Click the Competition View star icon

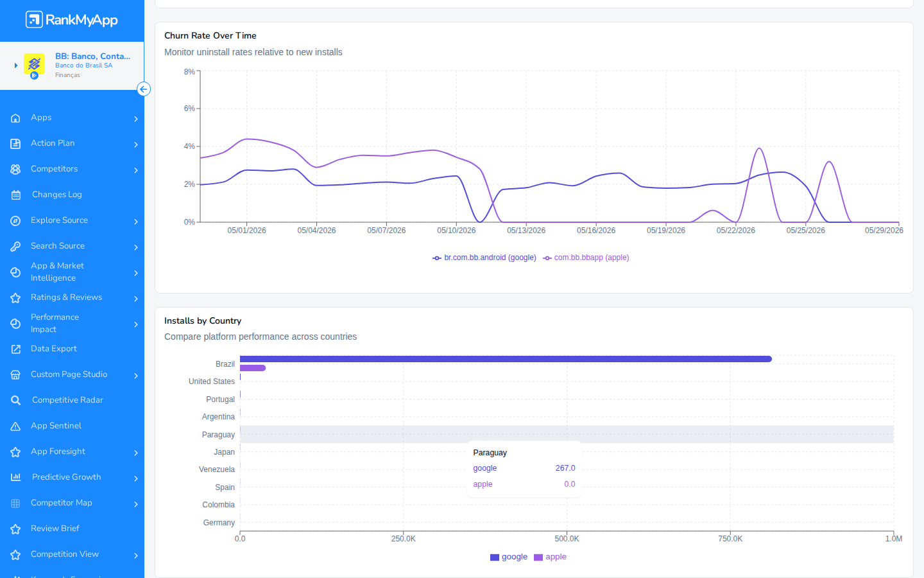point(15,555)
